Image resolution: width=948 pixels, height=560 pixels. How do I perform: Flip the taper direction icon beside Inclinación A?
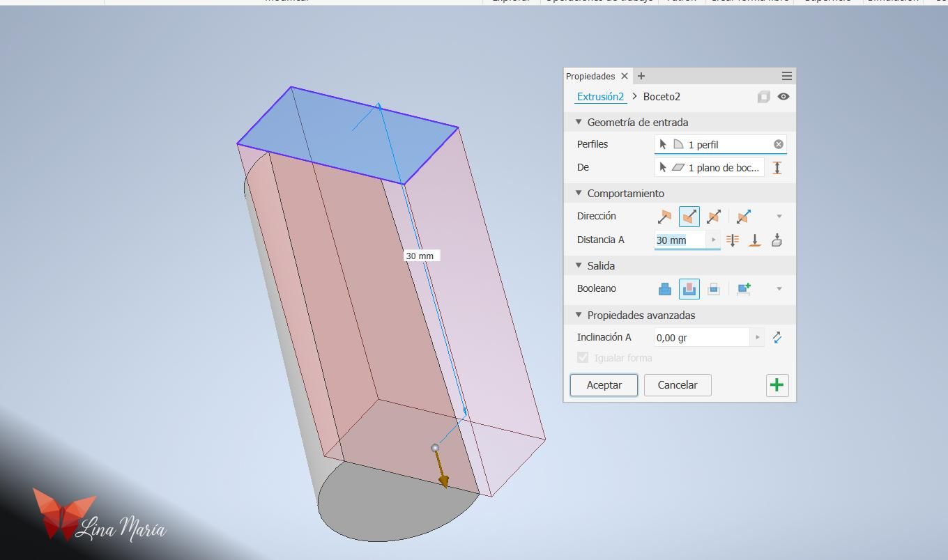pos(777,338)
